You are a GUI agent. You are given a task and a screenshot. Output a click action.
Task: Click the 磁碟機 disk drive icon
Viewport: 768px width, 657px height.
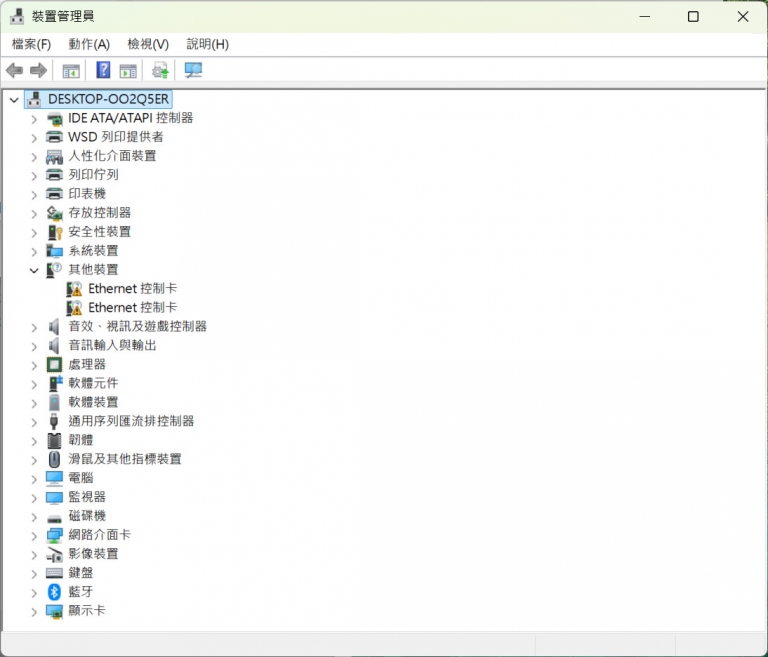point(54,518)
